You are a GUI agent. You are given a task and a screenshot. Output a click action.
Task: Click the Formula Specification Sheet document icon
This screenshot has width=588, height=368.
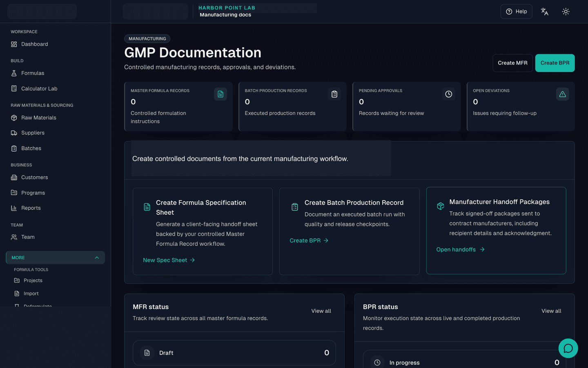(147, 207)
